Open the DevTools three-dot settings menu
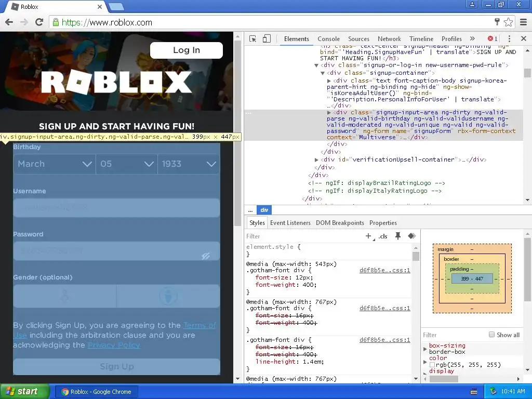 509,38
